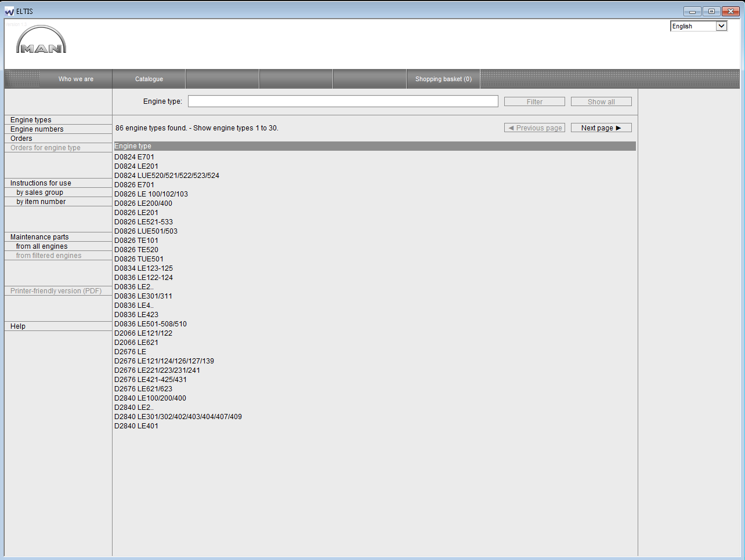Minimize the ELTIS window
745x560 pixels.
[692, 11]
